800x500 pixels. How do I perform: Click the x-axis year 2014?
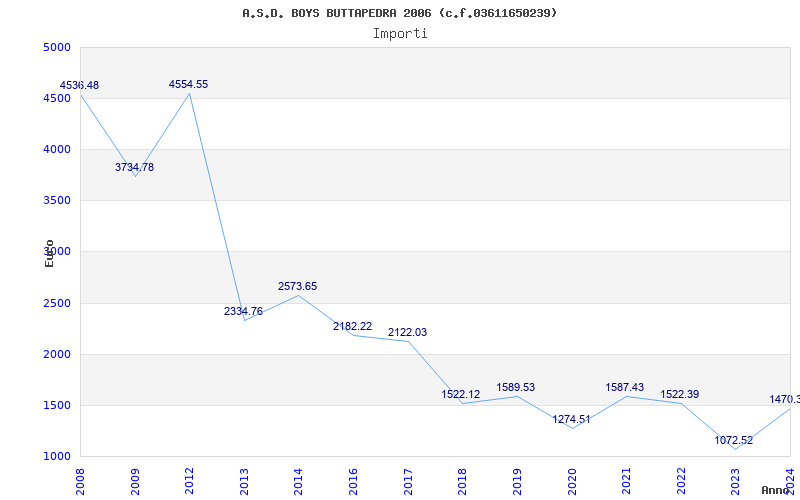click(x=298, y=481)
